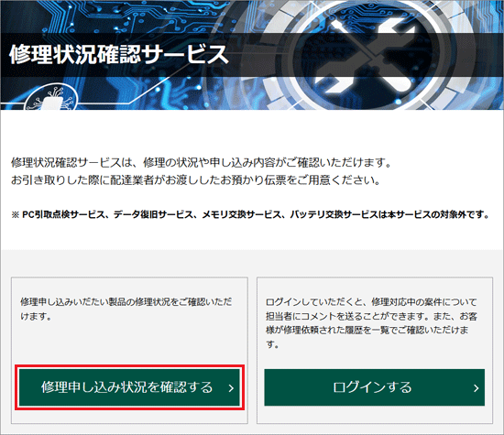Click the left card description 修理申し込みいただいた製品
Image resolution: width=504 pixels, height=435 pixels.
pyautogui.click(x=126, y=309)
